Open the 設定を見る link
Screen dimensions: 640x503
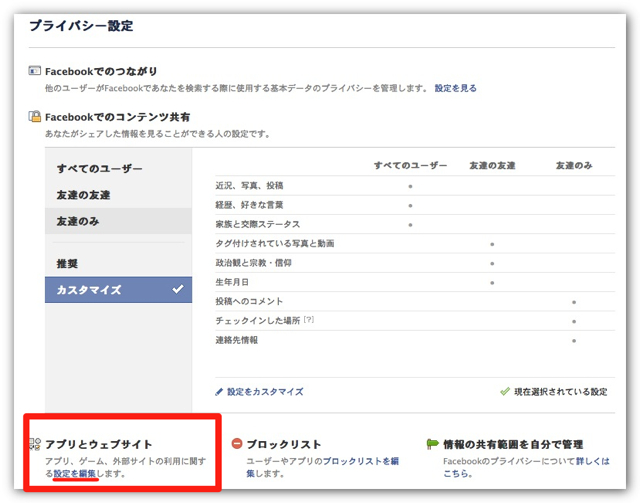455,89
